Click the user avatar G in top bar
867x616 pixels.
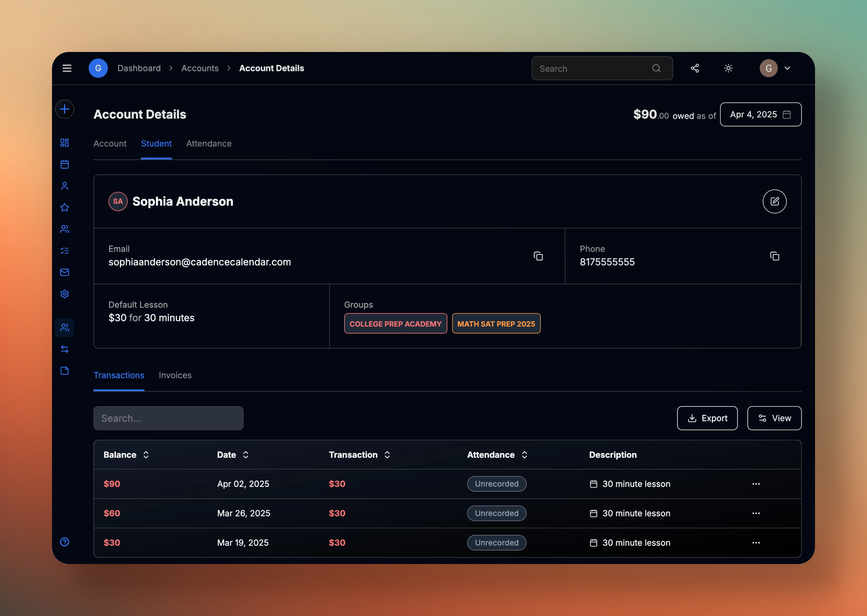768,68
